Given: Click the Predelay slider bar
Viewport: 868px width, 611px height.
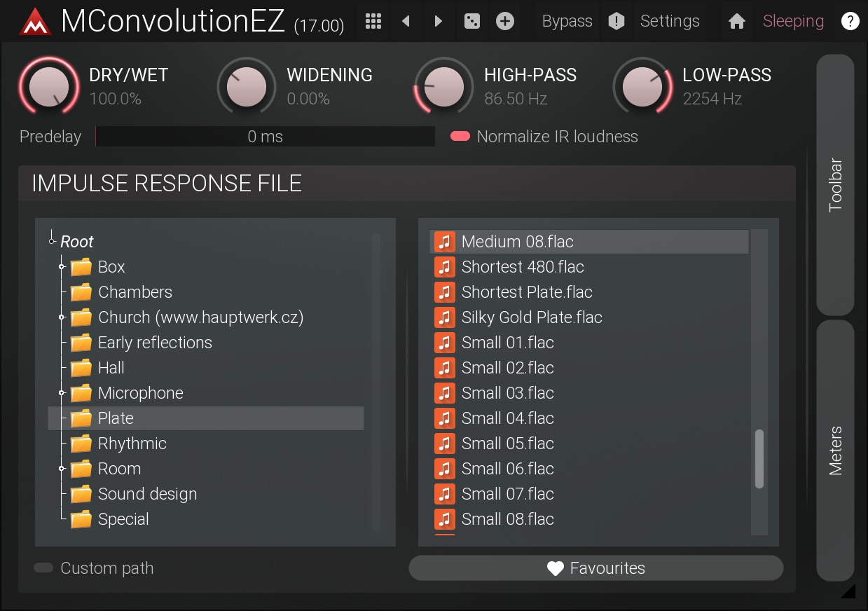Looking at the screenshot, I should [265, 137].
